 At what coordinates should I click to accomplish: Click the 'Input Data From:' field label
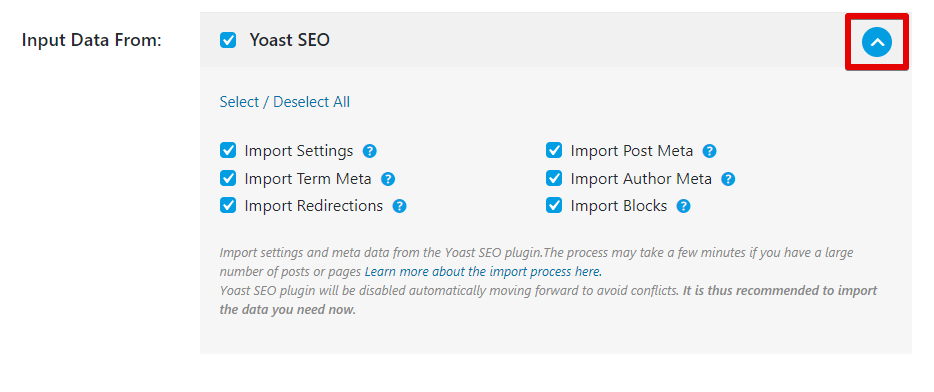92,41
